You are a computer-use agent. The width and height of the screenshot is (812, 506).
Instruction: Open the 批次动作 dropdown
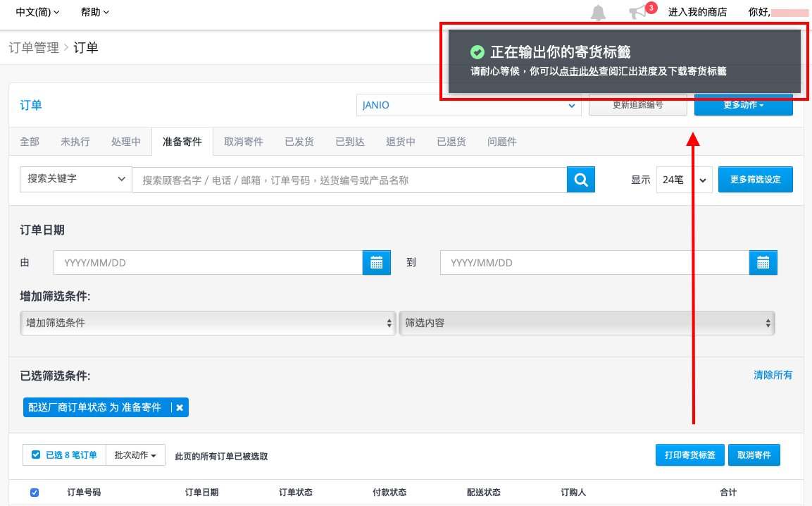[x=135, y=455]
